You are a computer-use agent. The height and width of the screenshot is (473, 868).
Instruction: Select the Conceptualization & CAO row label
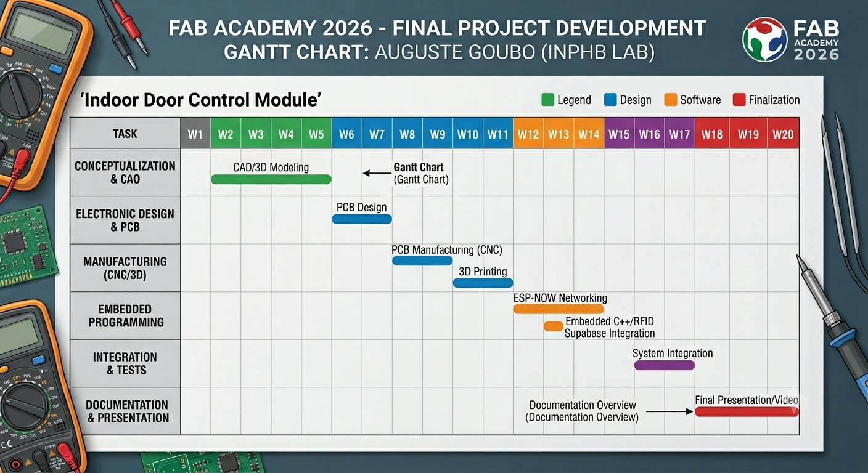coord(125,172)
